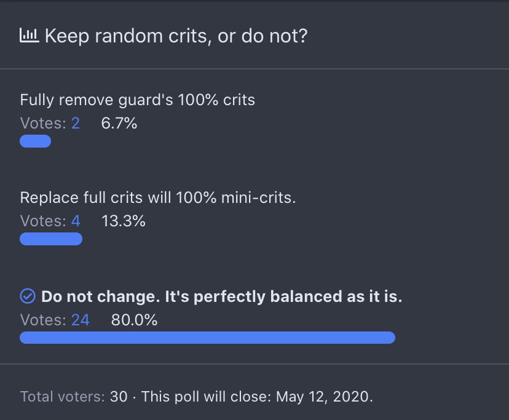Click the "Votes:" label under the third option
509x420 pixels.
click(x=43, y=320)
